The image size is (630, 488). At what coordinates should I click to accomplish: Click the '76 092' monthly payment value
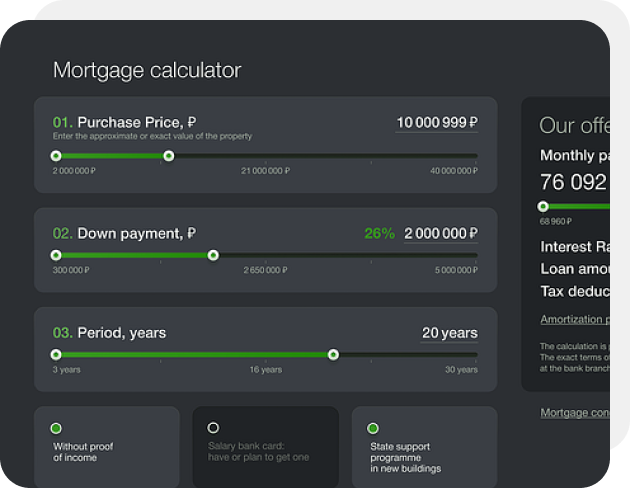[x=573, y=182]
